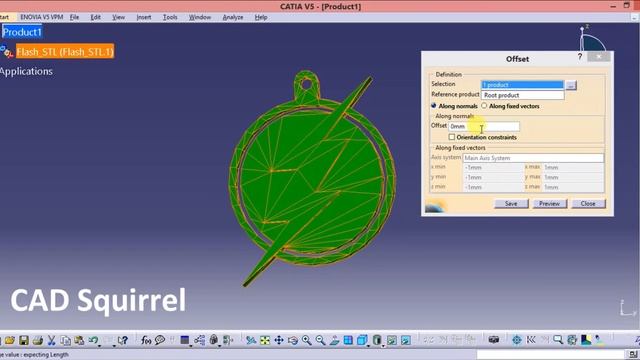Open the comment bubble tool

pyautogui.click(x=160, y=340)
